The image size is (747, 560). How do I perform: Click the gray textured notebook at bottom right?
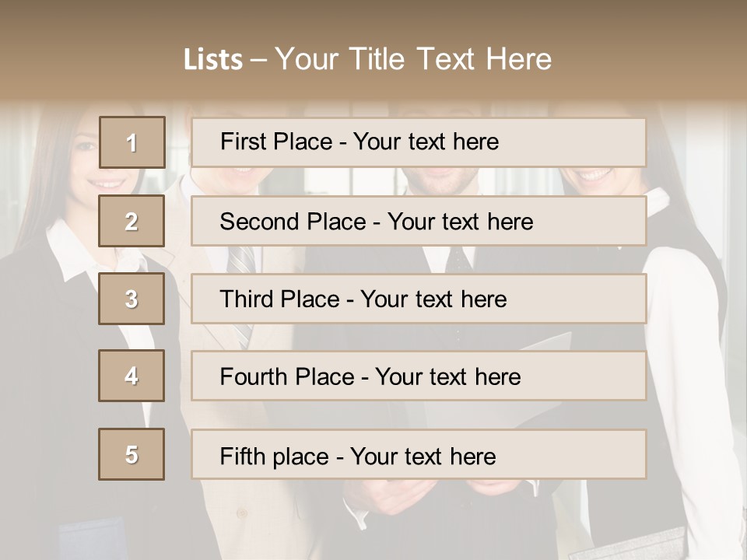pyautogui.click(x=630, y=544)
